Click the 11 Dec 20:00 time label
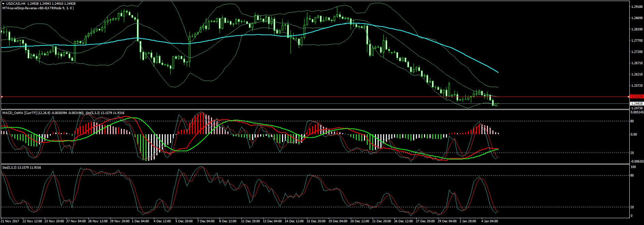Image resolution: width=644 pixels, height=225 pixels. pyautogui.click(x=251, y=221)
